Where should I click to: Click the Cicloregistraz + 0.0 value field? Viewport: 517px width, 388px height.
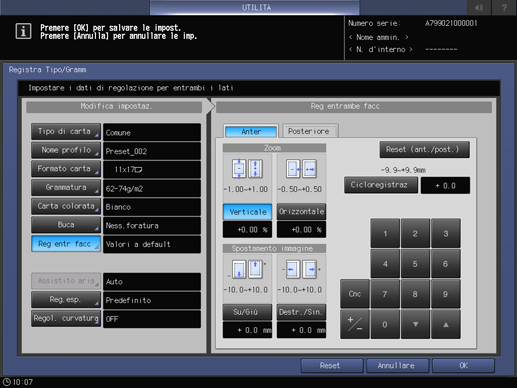pos(445,185)
